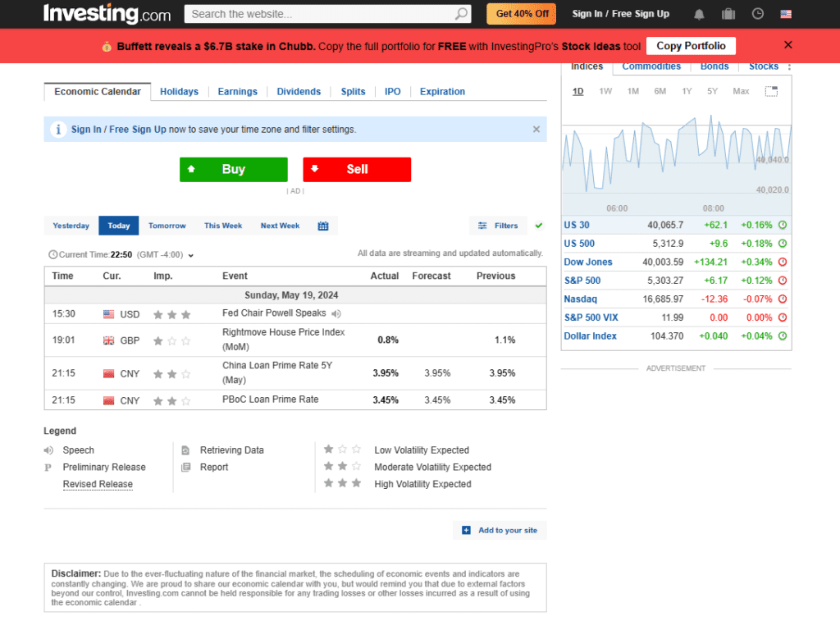Click the Revised Release legend link

[x=98, y=484]
